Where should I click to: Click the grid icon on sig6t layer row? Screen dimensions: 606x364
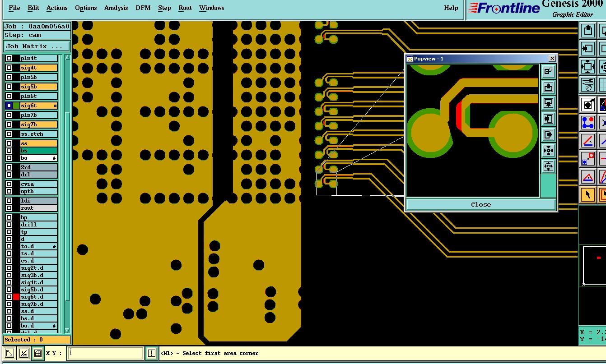(x=55, y=106)
